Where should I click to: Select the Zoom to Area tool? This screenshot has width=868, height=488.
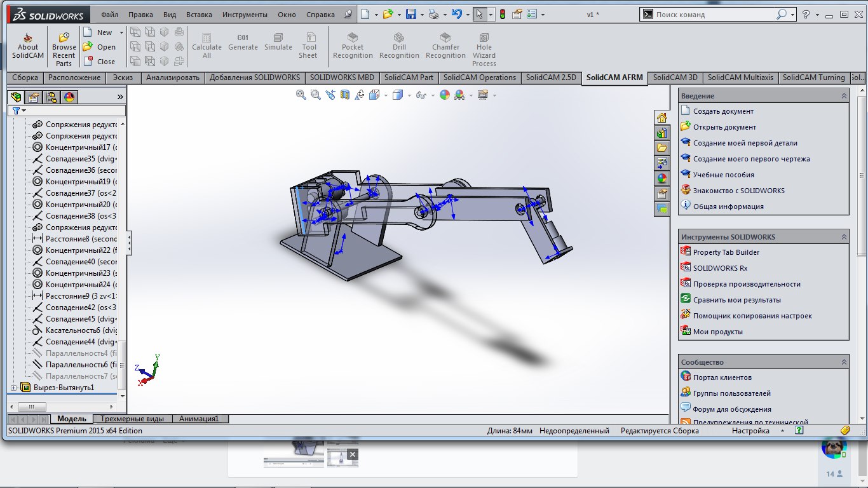coord(316,95)
